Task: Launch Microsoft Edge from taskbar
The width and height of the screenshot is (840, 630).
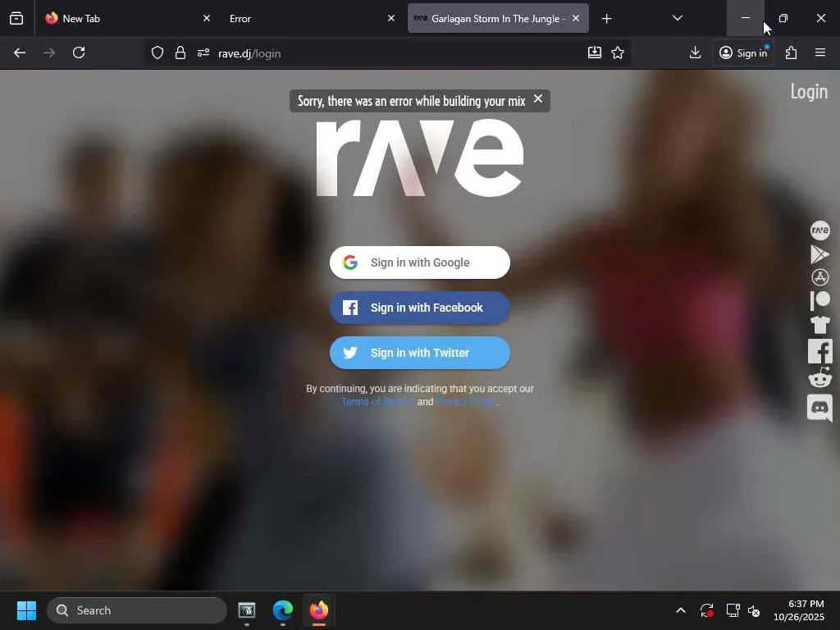Action: coord(283,610)
